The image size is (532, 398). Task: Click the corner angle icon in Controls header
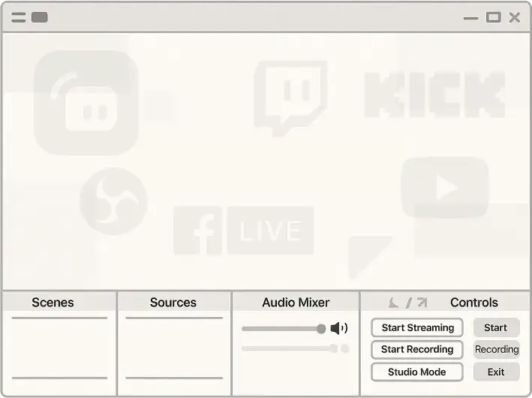[x=393, y=302]
